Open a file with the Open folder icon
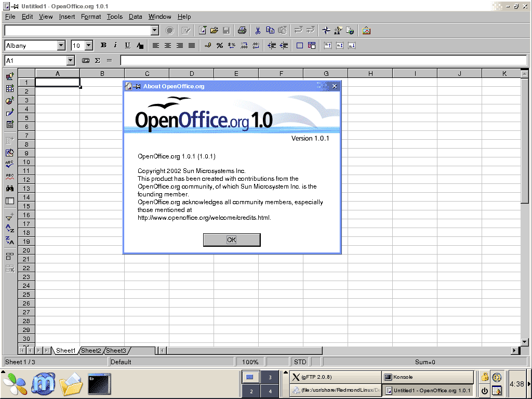This screenshot has width=532, height=399. [214, 31]
